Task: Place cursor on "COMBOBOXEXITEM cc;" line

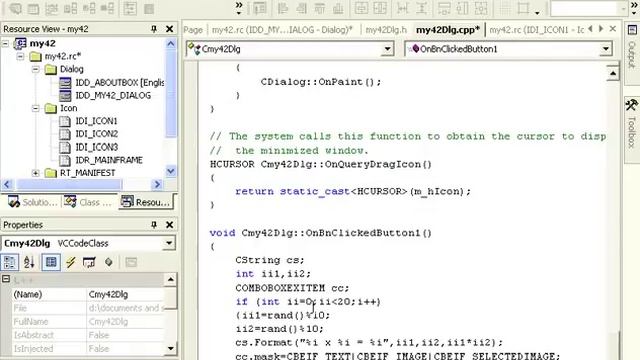Action: [x=292, y=288]
